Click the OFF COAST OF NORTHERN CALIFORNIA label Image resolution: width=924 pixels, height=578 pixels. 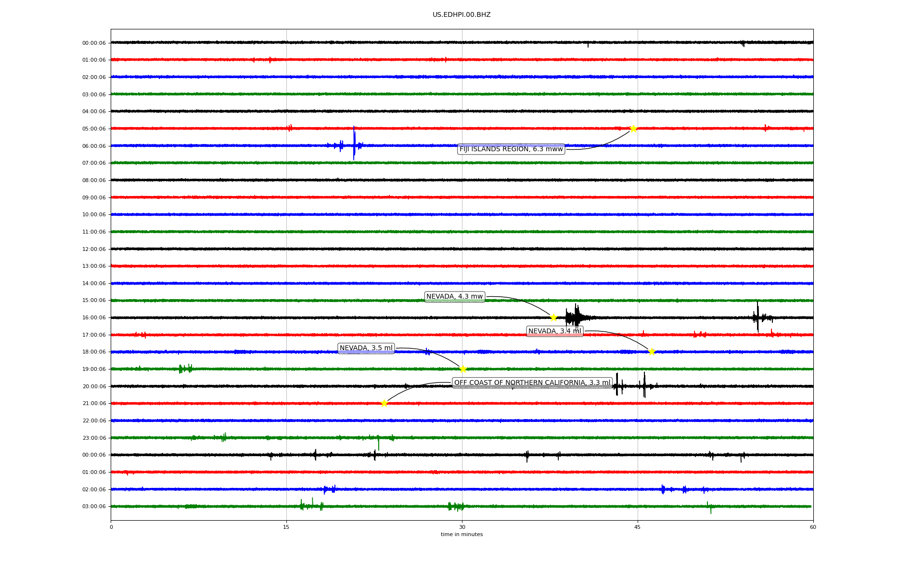pos(532,383)
